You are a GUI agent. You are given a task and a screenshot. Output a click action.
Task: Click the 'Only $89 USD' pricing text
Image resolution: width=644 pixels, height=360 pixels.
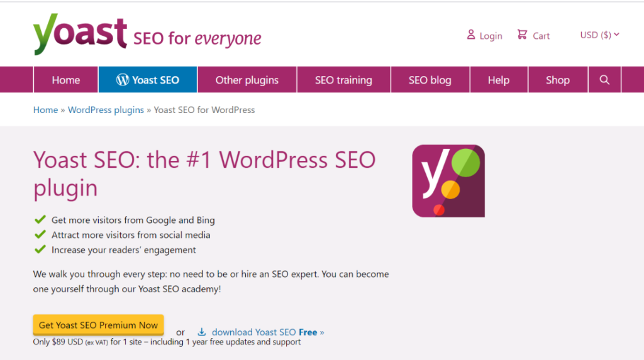pyautogui.click(x=167, y=342)
